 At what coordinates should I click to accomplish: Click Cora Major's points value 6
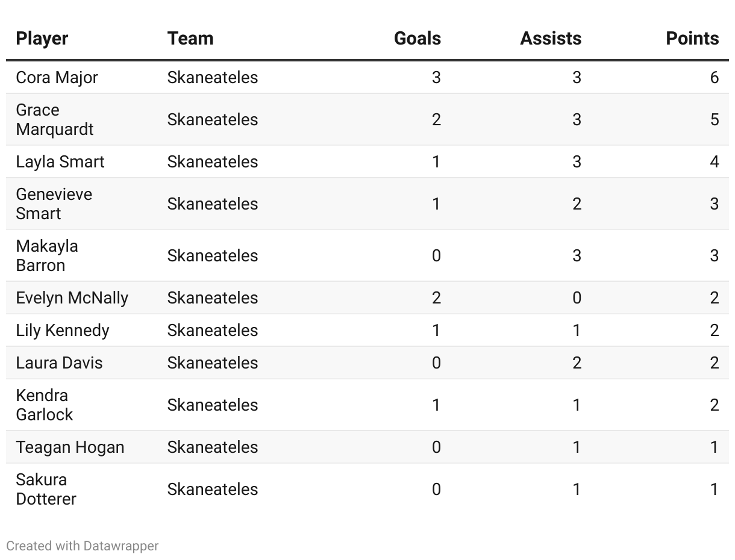pos(715,78)
